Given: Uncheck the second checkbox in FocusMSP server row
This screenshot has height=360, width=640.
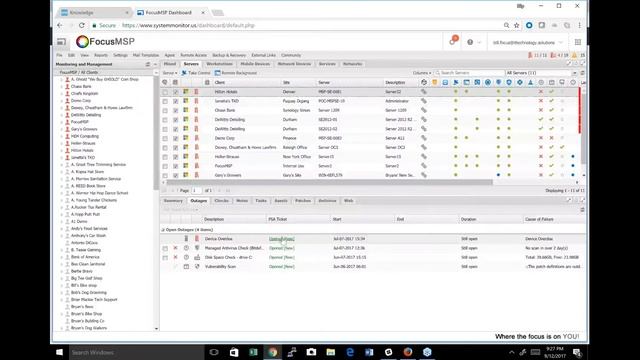Looking at the screenshot, I should (176, 166).
